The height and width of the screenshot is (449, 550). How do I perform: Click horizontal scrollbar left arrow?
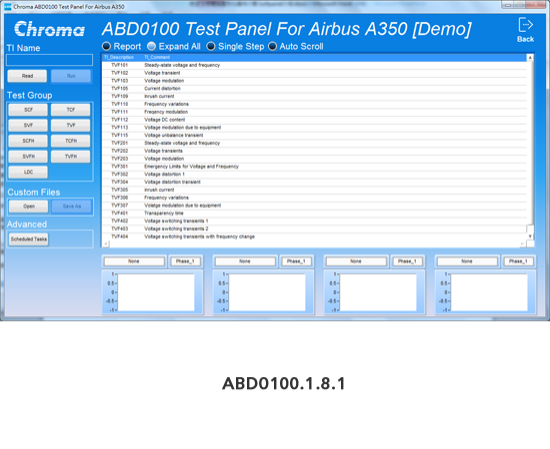tap(106, 244)
